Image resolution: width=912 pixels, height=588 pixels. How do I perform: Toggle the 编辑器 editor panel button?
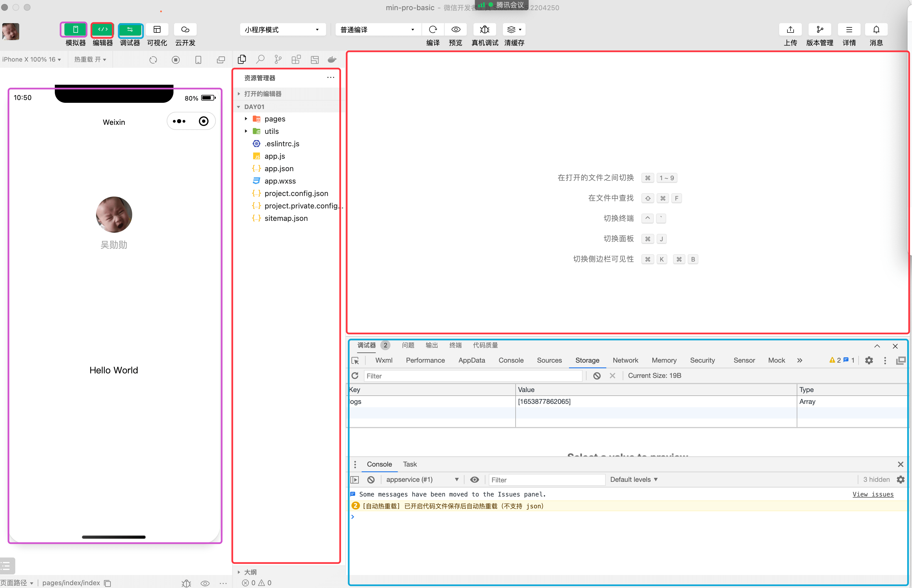point(102,30)
